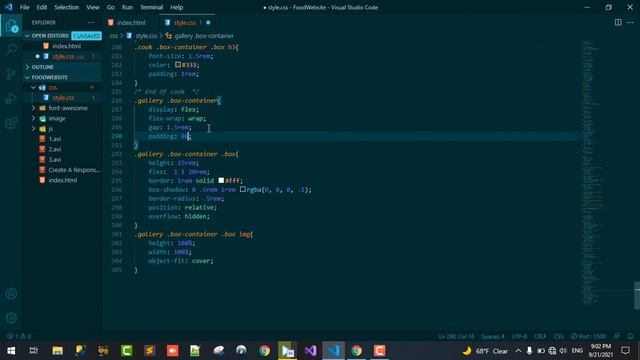Click line number 300 in the gutter
Viewport: 640px width, 360px height.
pos(117,225)
